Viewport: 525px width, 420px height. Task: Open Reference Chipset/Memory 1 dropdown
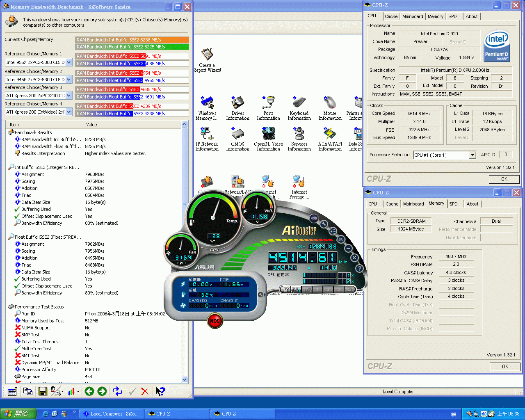69,62
